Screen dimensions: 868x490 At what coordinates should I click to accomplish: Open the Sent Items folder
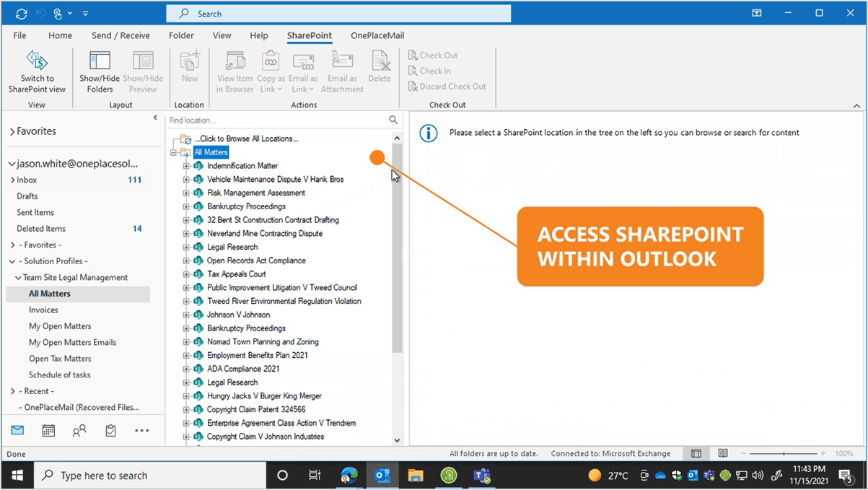(x=35, y=212)
